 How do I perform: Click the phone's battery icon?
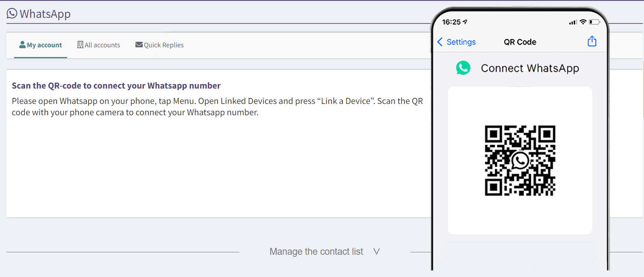594,22
